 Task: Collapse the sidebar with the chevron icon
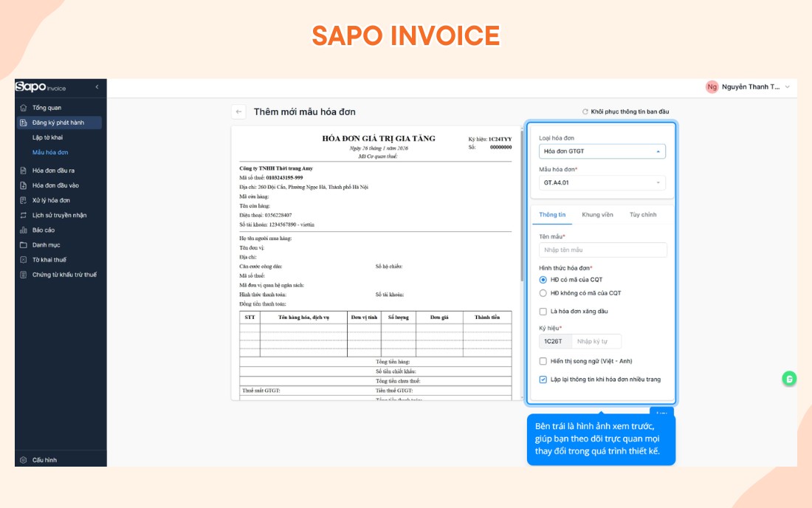tap(97, 87)
